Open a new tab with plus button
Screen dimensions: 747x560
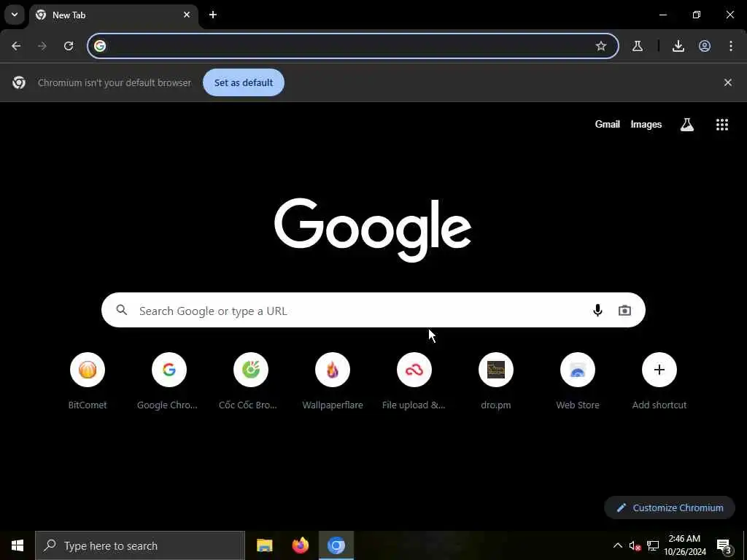point(213,15)
